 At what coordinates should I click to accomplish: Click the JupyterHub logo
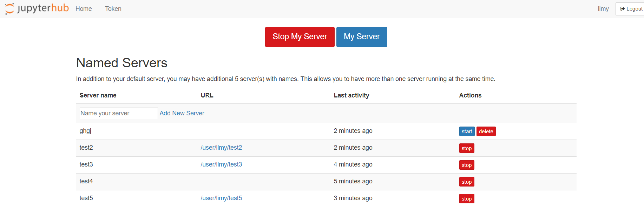tap(37, 8)
